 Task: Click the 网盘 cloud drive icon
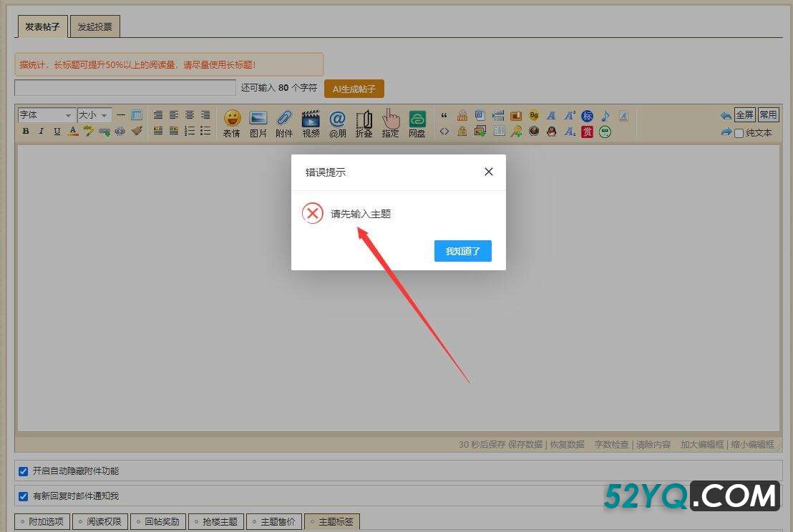tap(417, 122)
